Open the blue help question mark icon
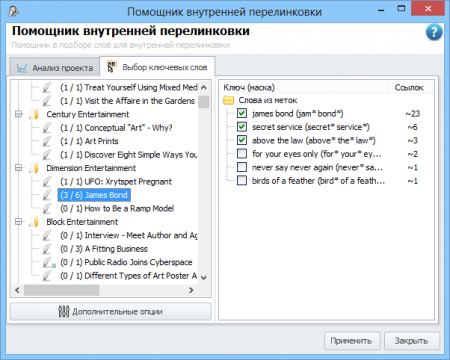450x360 pixels. pos(434,32)
